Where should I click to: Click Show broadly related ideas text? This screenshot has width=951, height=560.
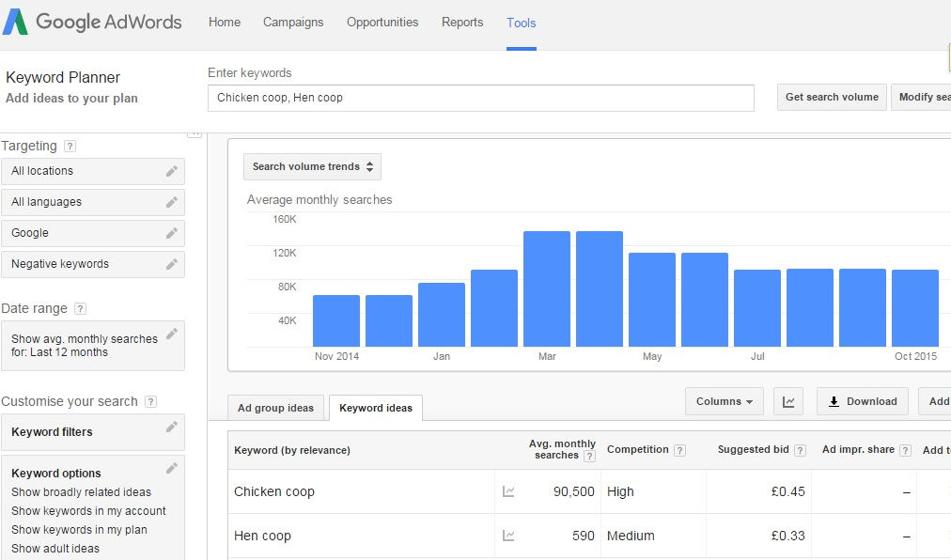coord(81,492)
